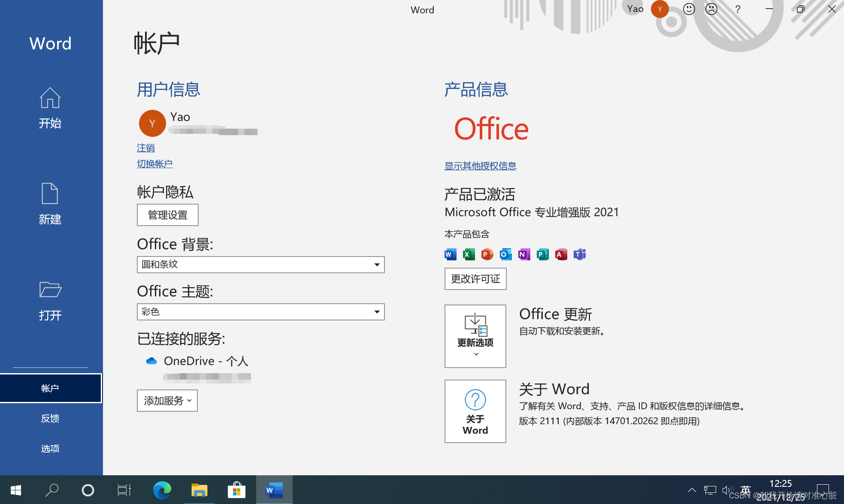Image resolution: width=844 pixels, height=504 pixels.
Task: Open the Add a service (添加服务) dropdown
Action: (x=167, y=401)
